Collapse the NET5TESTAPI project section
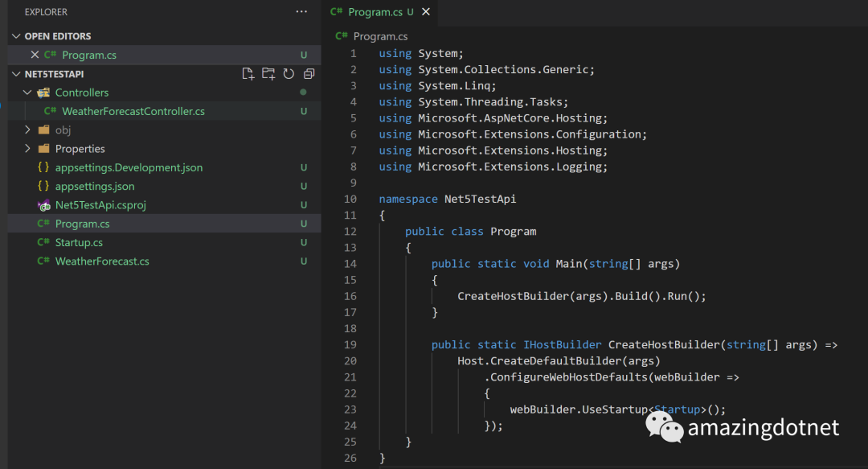The width and height of the screenshot is (868, 469). click(x=16, y=74)
